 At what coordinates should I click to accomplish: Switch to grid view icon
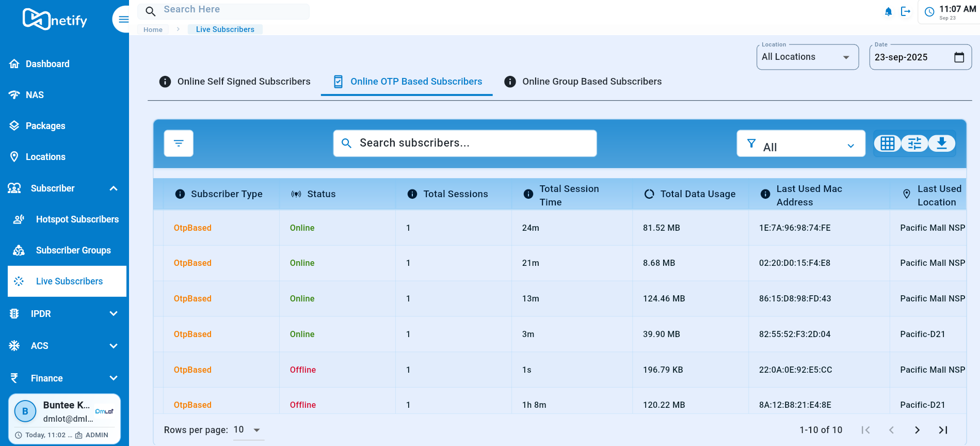[887, 144]
